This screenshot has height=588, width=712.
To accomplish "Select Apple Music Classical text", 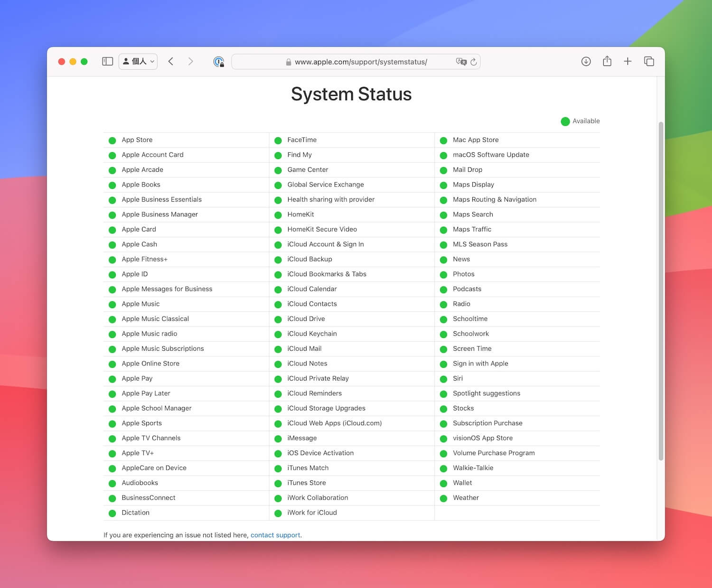I will pos(155,318).
